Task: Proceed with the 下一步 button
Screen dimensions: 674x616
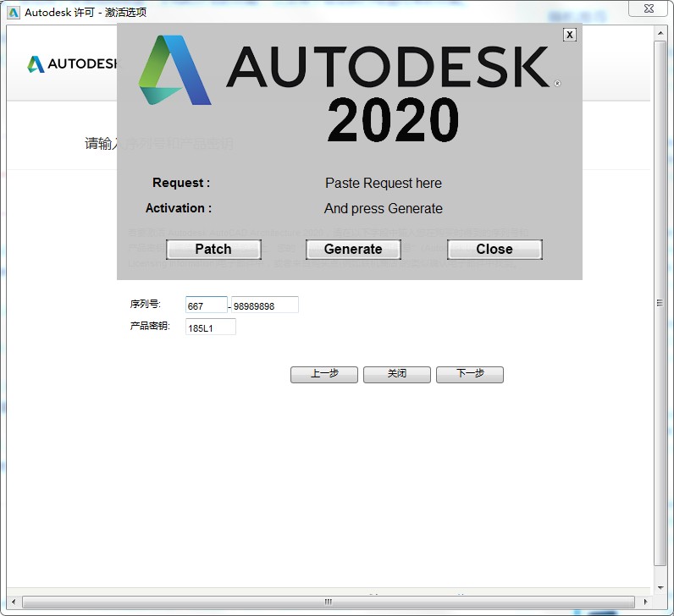Action: point(470,374)
